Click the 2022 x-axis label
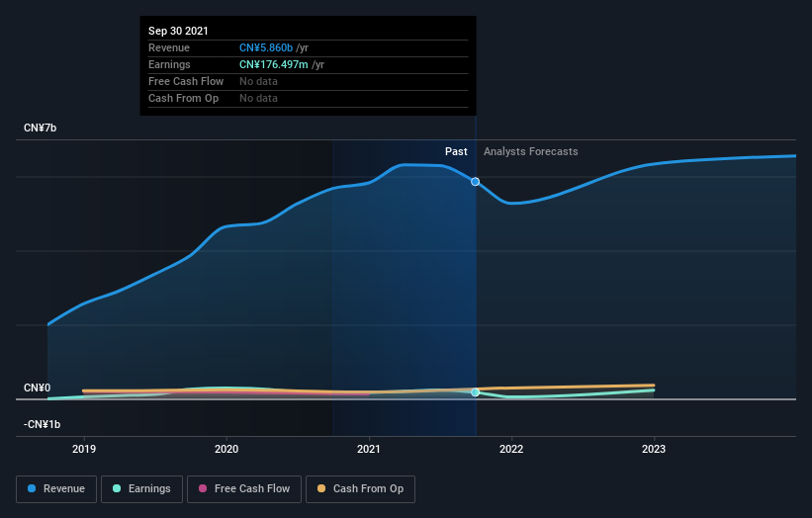812x518 pixels. tap(511, 449)
